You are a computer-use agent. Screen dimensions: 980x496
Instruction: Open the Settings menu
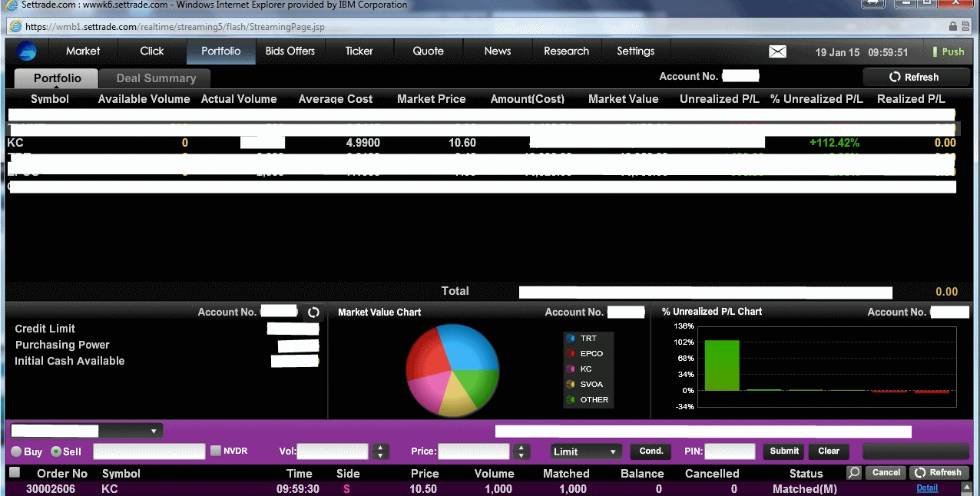point(636,51)
